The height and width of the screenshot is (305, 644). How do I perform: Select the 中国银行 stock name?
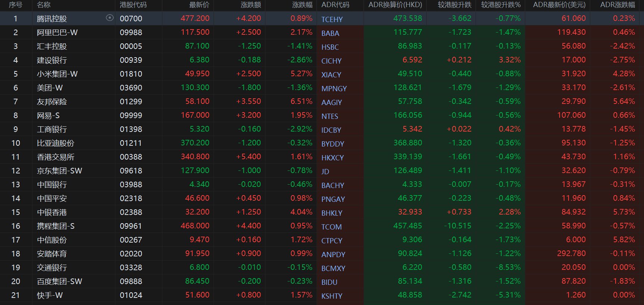(x=52, y=185)
